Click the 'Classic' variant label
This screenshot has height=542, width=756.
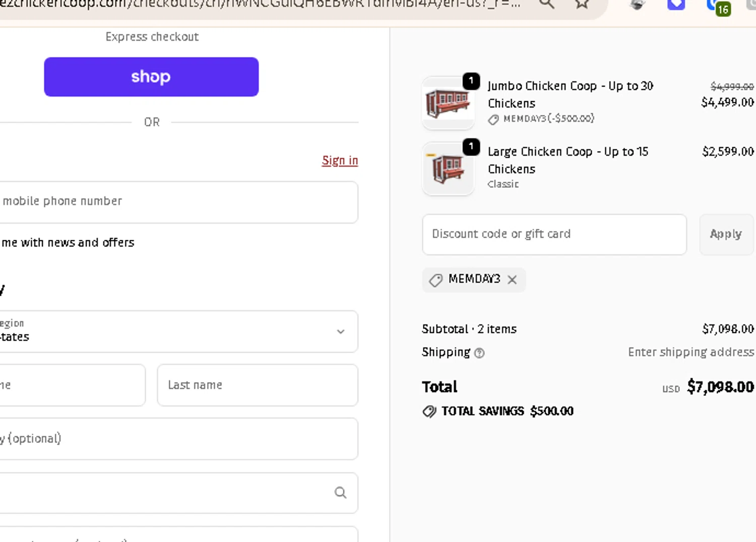(503, 184)
